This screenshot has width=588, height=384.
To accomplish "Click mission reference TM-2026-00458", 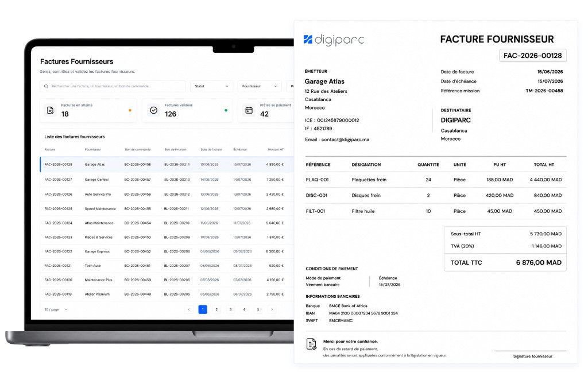I will [x=544, y=91].
